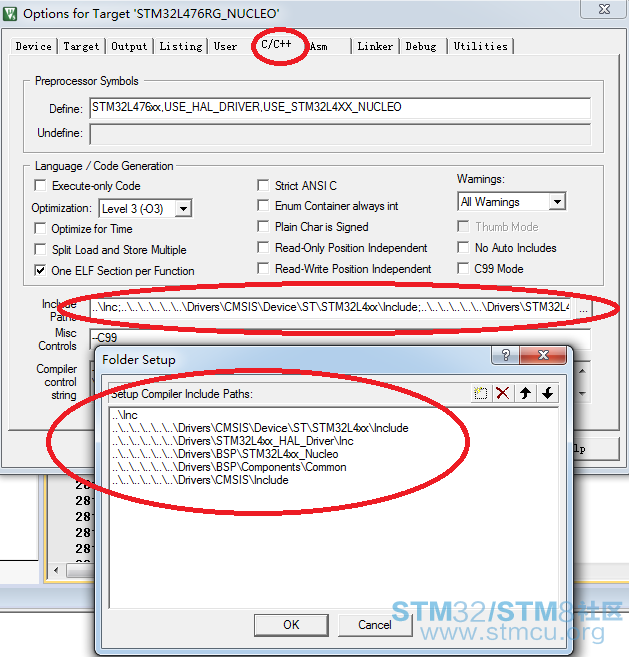Image resolution: width=629 pixels, height=657 pixels.
Task: Toggle Optimize for Time checkbox
Action: (40, 228)
